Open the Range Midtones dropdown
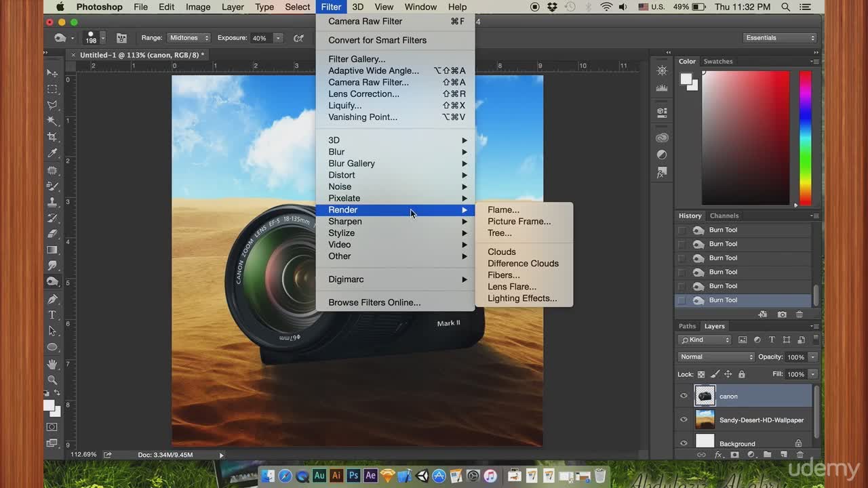This screenshot has width=868, height=488. [x=189, y=38]
